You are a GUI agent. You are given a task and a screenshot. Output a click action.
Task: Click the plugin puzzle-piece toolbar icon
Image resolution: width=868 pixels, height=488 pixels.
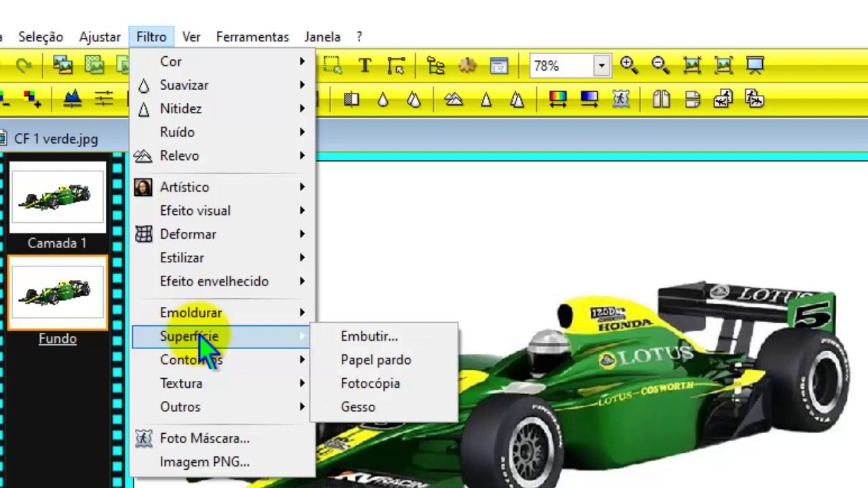click(x=467, y=66)
